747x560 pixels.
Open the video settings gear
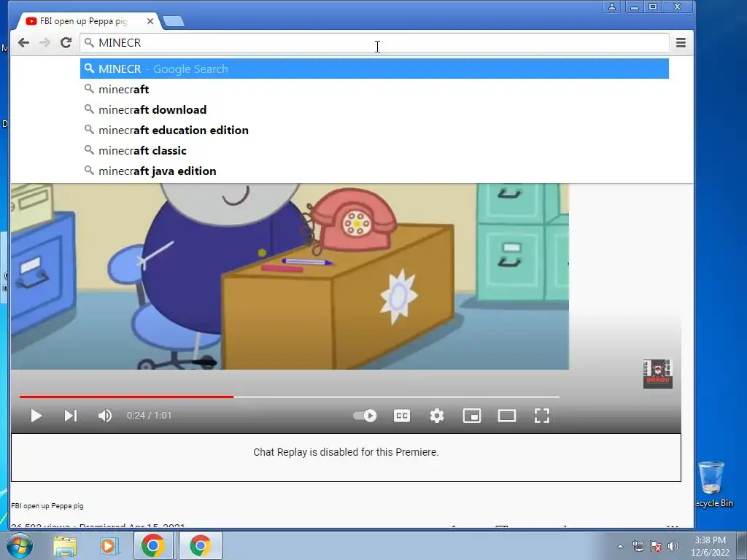[437, 416]
